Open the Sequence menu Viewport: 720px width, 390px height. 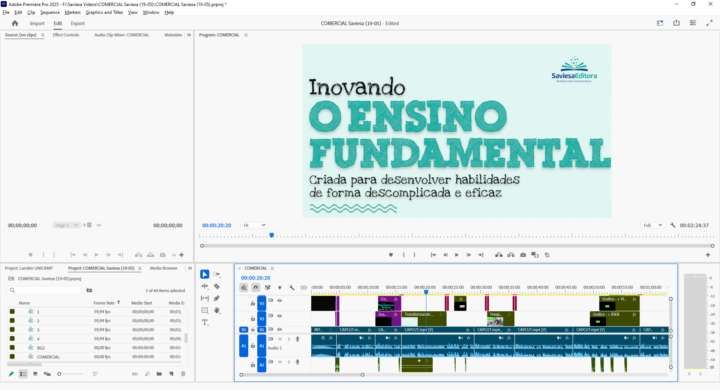tap(50, 12)
